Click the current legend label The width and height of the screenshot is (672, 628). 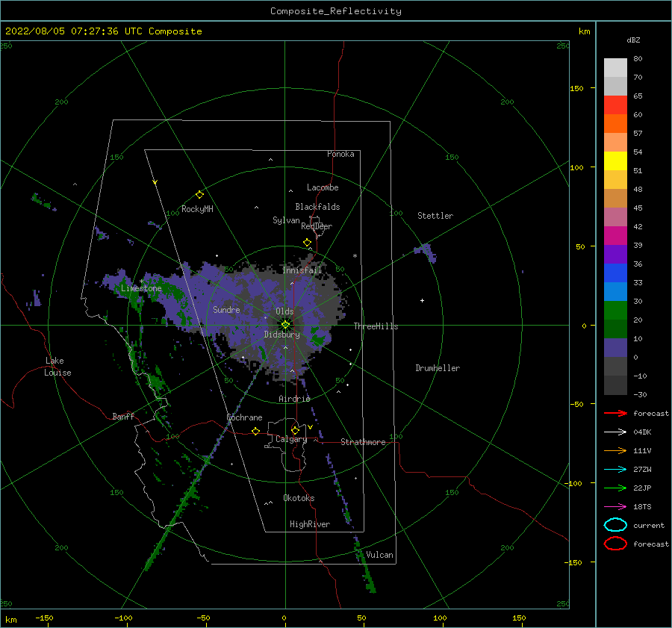(x=649, y=525)
